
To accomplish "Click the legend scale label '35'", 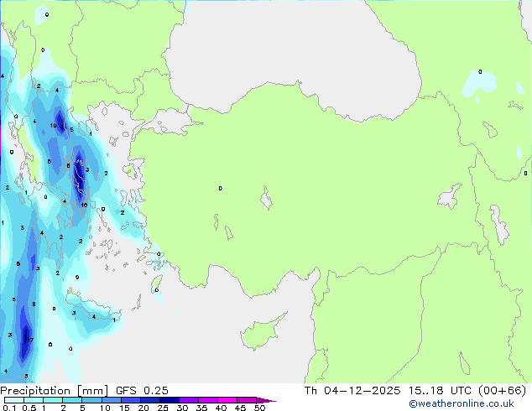I will 201,408.
